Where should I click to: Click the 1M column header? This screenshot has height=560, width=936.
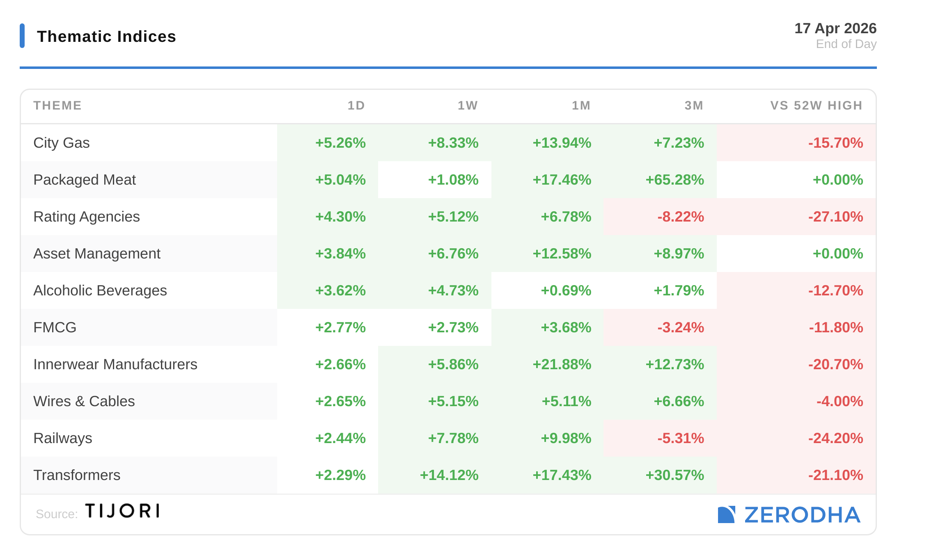pos(581,105)
